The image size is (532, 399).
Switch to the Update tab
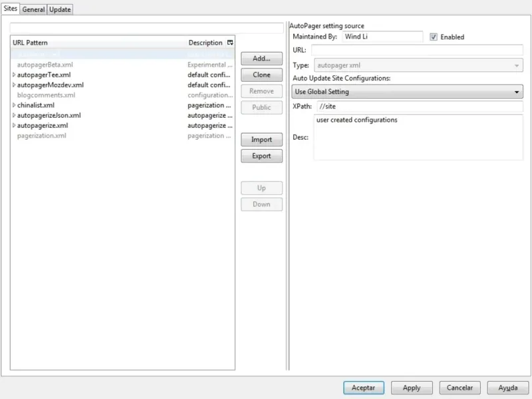click(60, 9)
